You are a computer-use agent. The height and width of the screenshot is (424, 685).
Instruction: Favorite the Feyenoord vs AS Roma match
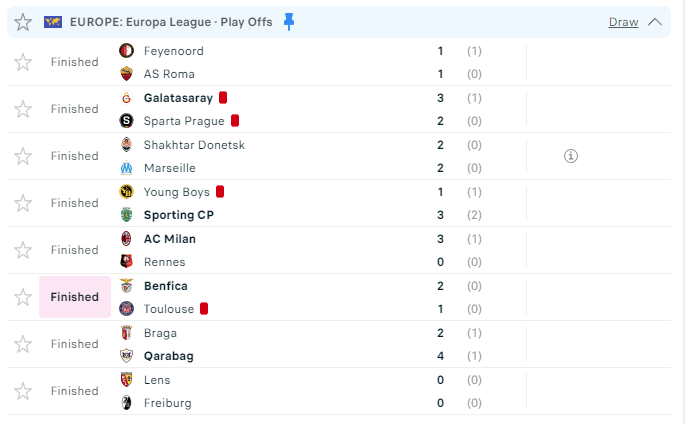[x=23, y=62]
